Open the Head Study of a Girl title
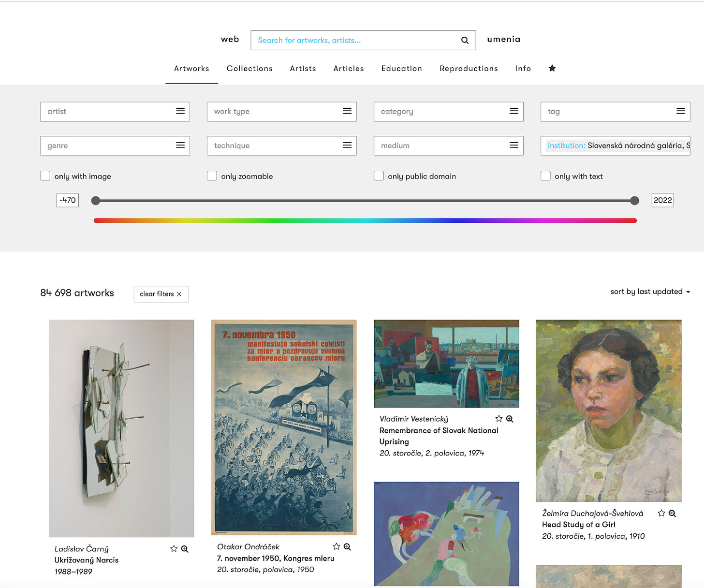Screen dimensions: 704x588 click(579, 525)
